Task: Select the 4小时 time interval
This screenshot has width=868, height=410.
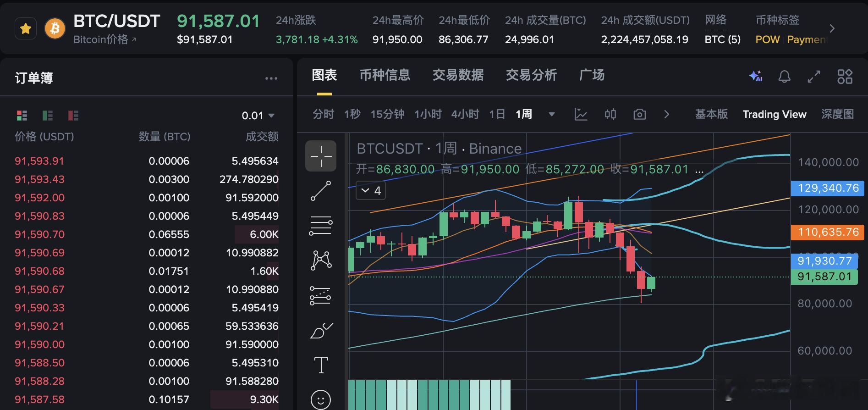Action: (465, 114)
